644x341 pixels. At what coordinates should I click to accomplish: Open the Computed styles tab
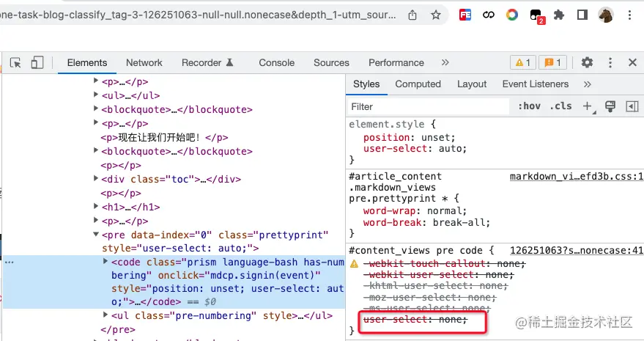tap(418, 84)
